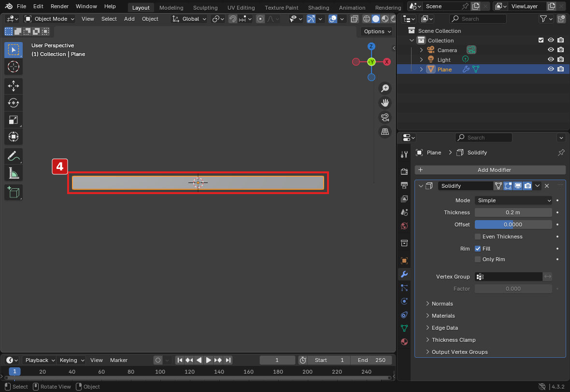Click the Pan view hand icon
Image resolution: width=570 pixels, height=392 pixels.
[x=385, y=103]
